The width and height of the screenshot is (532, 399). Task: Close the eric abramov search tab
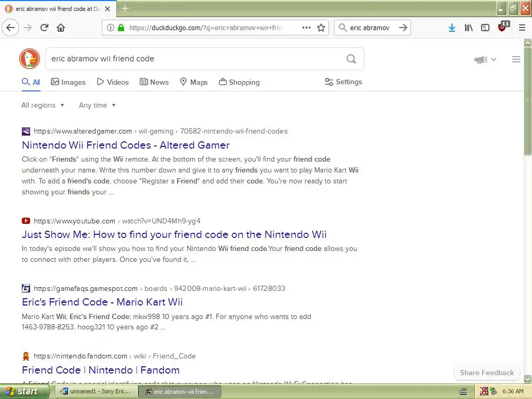[x=108, y=9]
